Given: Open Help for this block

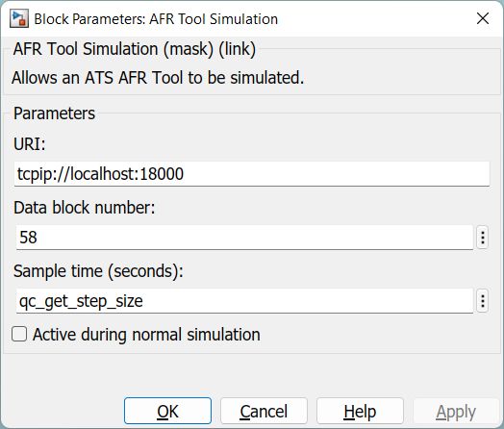Looking at the screenshot, I should (x=360, y=411).
